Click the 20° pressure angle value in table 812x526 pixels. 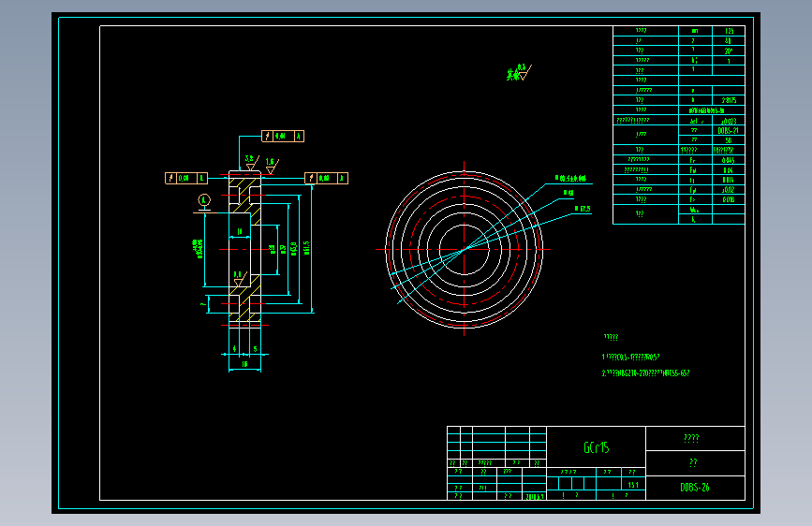pyautogui.click(x=728, y=51)
